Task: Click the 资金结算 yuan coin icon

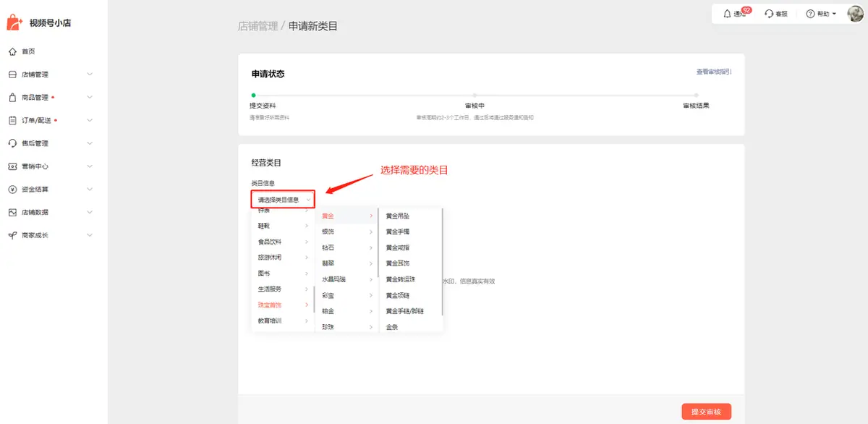Action: [12, 190]
